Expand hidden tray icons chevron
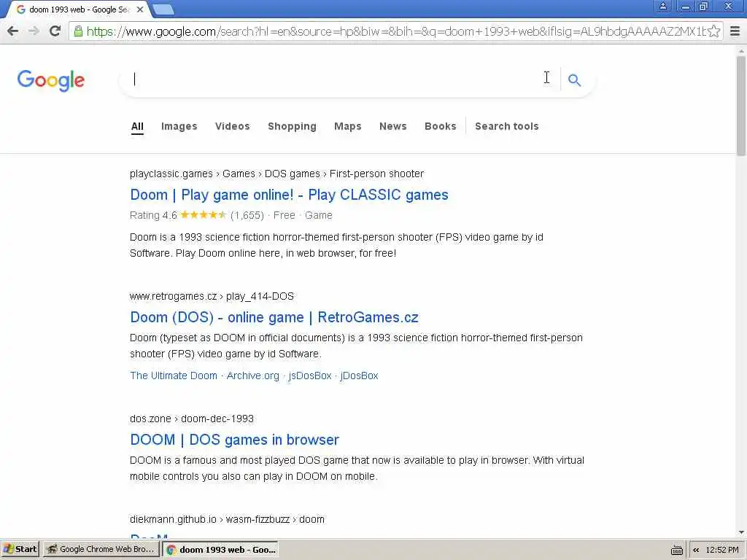 pos(696,550)
